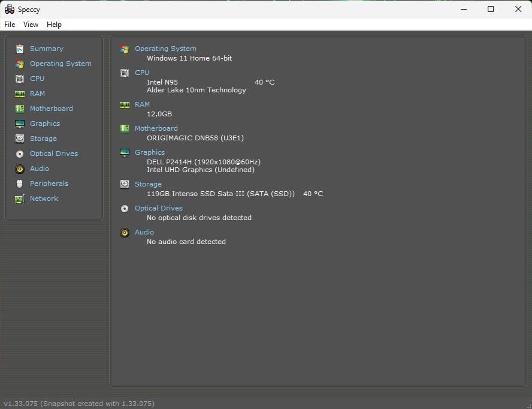
Task: Click 'DELL P2414H (1920x1080@60Hz)' text
Action: point(204,162)
